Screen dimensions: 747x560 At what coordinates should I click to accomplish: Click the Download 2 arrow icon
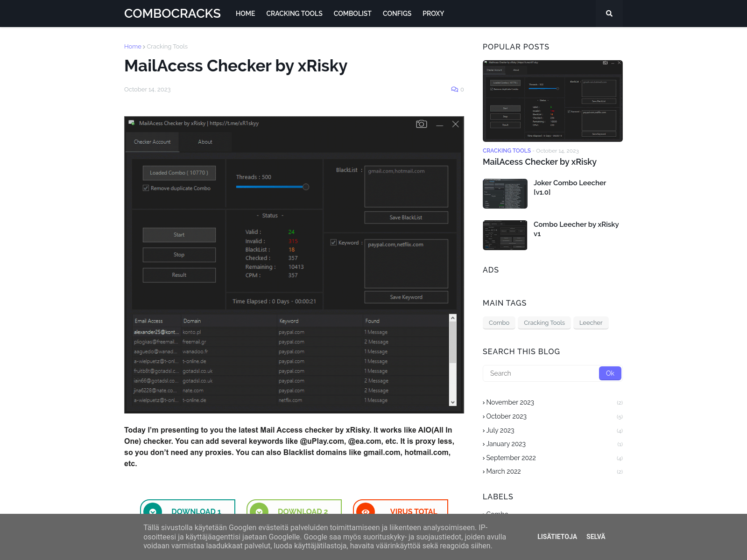point(259,511)
